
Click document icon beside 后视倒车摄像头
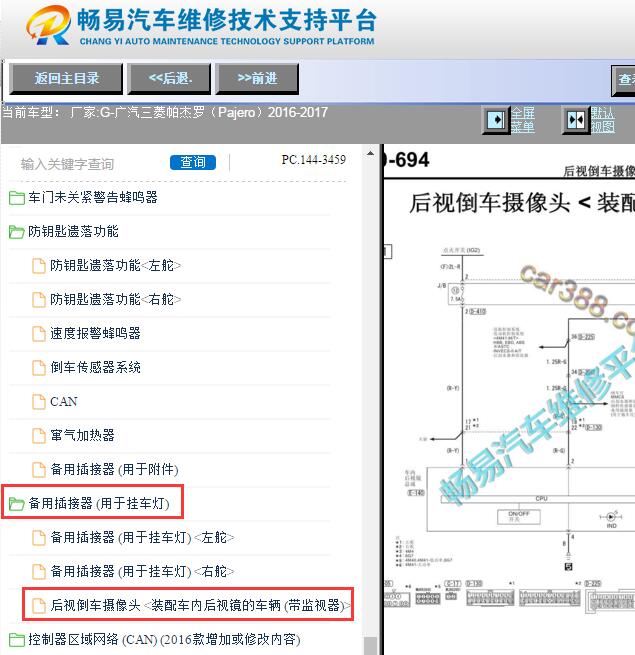coord(39,606)
